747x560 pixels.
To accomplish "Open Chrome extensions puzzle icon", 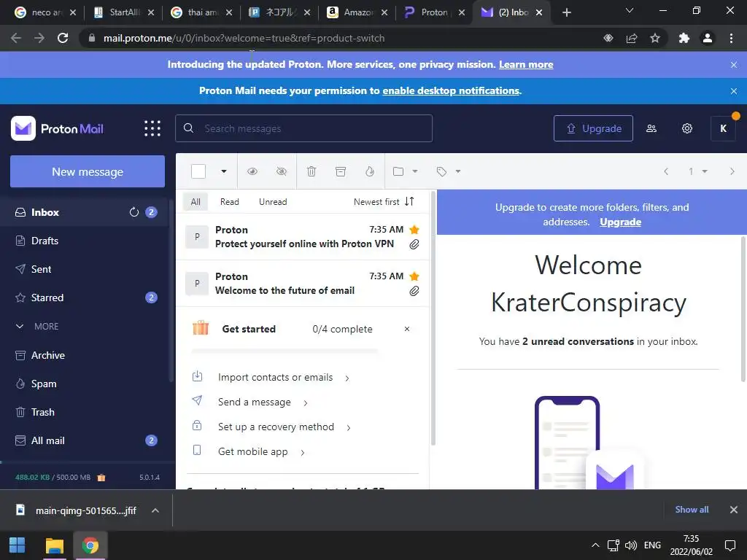I will [x=684, y=38].
